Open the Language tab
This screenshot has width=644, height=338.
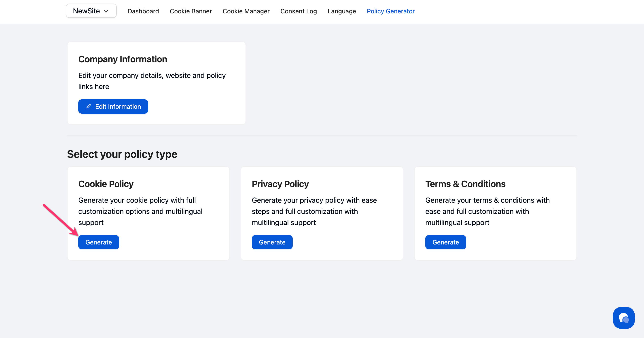(x=341, y=11)
